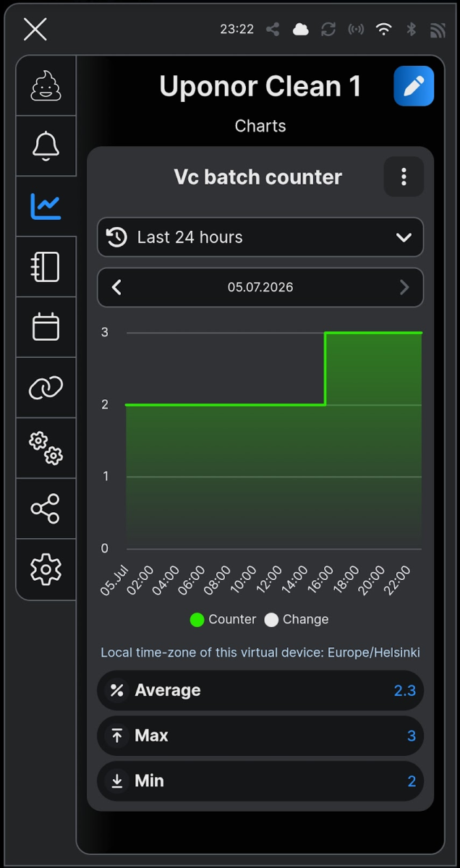460x868 pixels.
Task: Click the Average value 2.3
Action: click(405, 690)
